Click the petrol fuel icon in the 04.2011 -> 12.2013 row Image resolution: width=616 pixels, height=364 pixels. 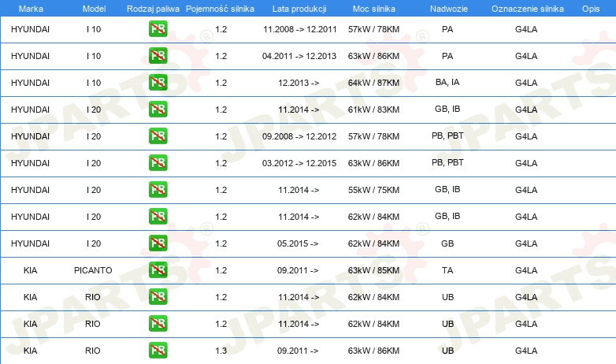pyautogui.click(x=158, y=55)
